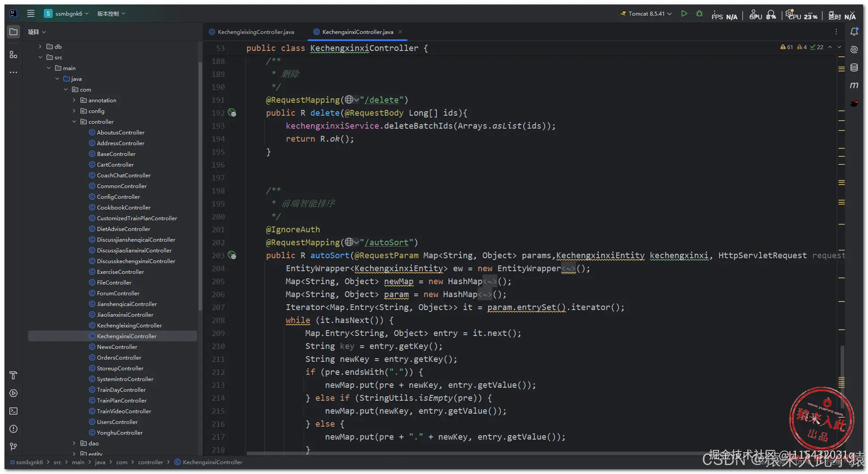The image size is (868, 474).
Task: Expand folded generics in EntityWrapper on line 204
Action: (568, 268)
